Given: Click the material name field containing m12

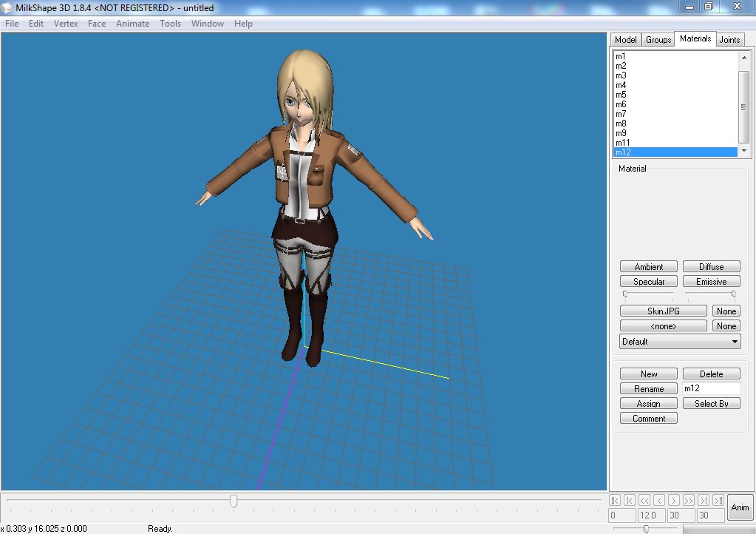Looking at the screenshot, I should click(711, 388).
